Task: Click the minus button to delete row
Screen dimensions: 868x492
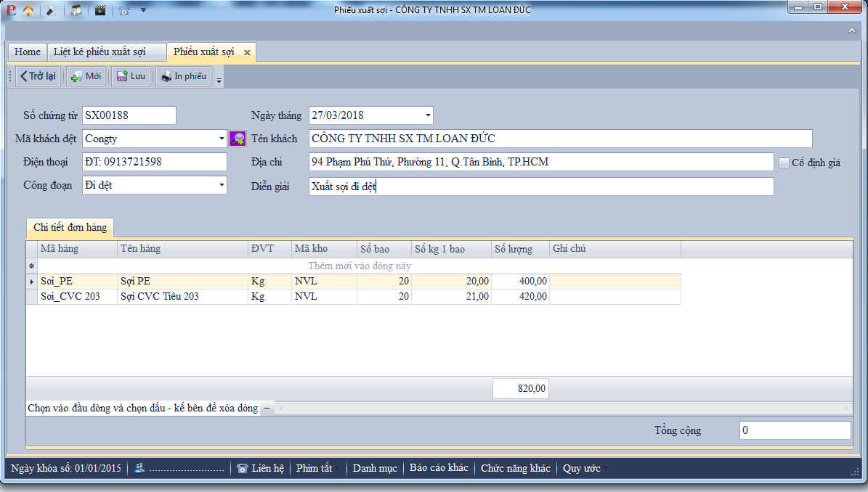Action: tap(267, 409)
